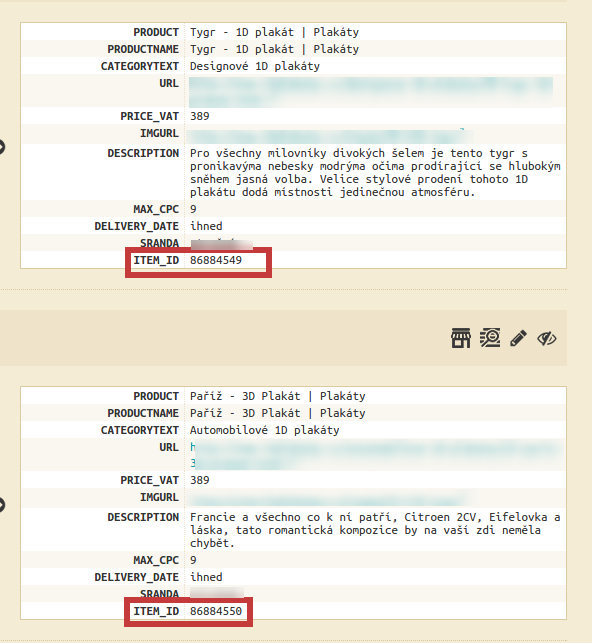
Task: Click CATEGORYTEXT 'Designové 1D plakáty'
Action: pyautogui.click(x=255, y=66)
